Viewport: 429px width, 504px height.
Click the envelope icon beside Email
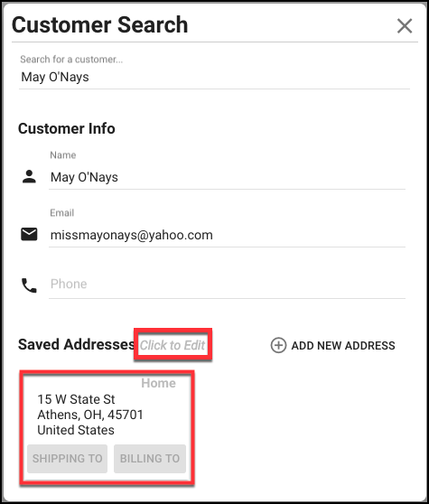(29, 234)
